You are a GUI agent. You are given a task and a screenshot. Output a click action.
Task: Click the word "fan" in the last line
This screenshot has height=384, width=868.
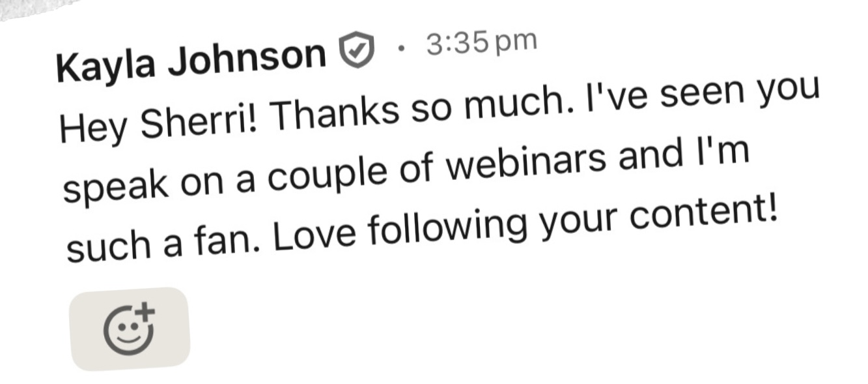231,243
